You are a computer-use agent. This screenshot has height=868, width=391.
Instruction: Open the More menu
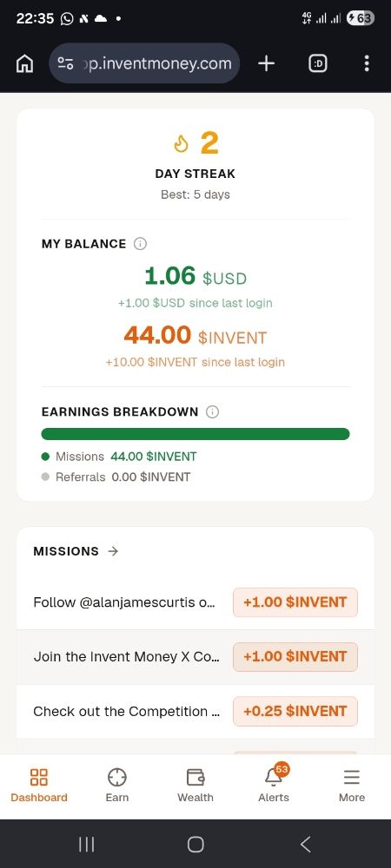pos(352,786)
